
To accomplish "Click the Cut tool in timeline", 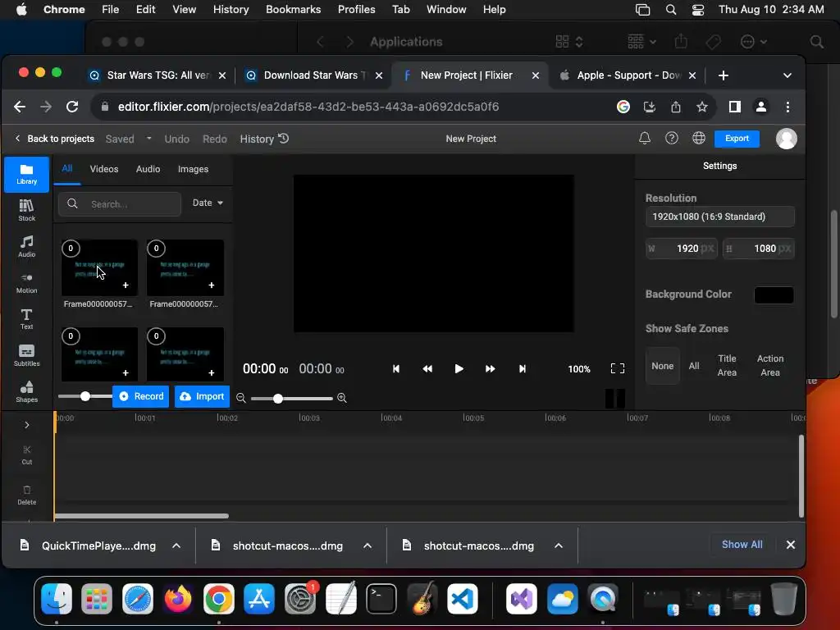I will click(x=27, y=454).
